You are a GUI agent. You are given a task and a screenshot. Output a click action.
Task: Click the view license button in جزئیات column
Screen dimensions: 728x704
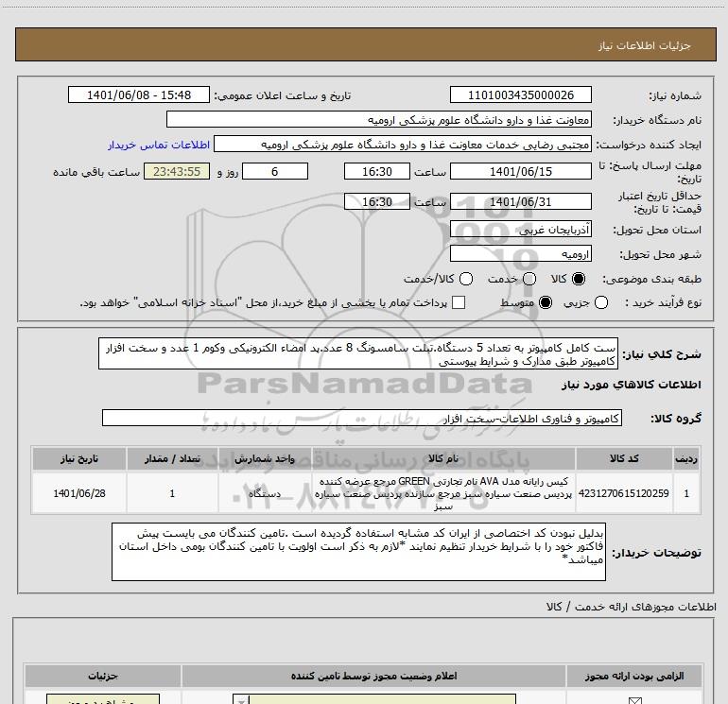pyautogui.click(x=103, y=699)
